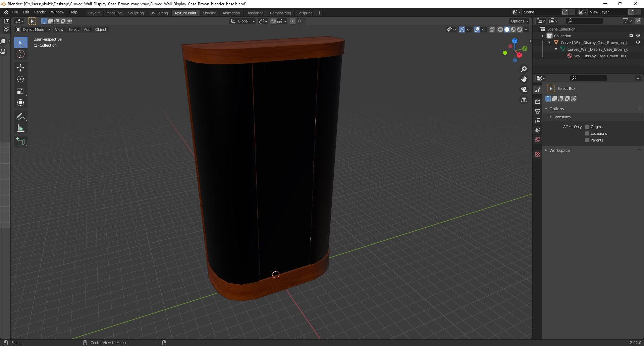Screen dimensions: 644x346
Task: Enable the Locations checkbox
Action: [587, 133]
